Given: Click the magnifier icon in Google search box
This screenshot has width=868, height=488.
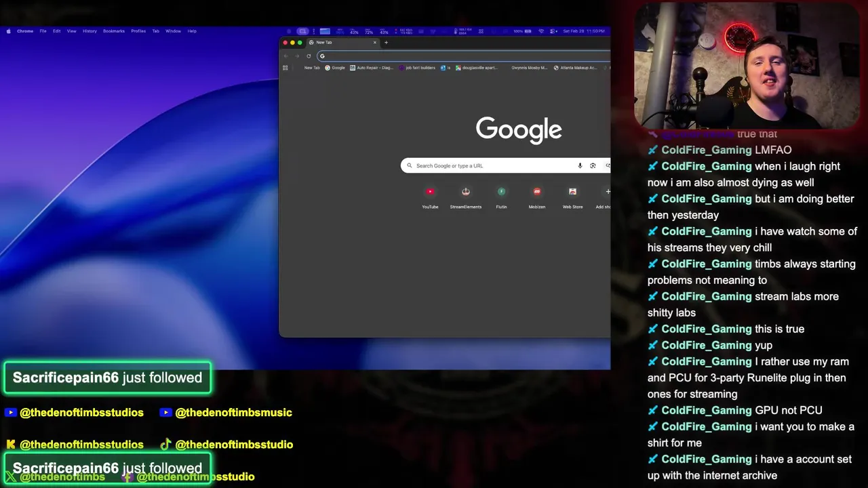Looking at the screenshot, I should click(x=409, y=165).
